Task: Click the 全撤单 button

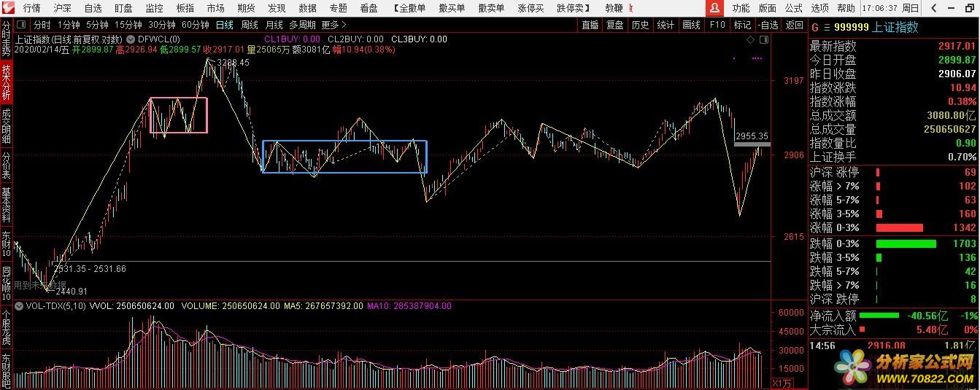Action: click(x=409, y=8)
